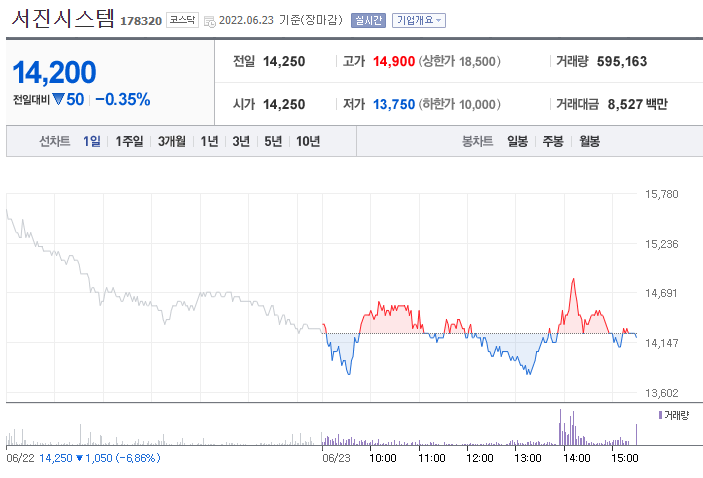This screenshot has width=703, height=478.
Task: Switch to 월봉 candle chart
Action: click(590, 141)
